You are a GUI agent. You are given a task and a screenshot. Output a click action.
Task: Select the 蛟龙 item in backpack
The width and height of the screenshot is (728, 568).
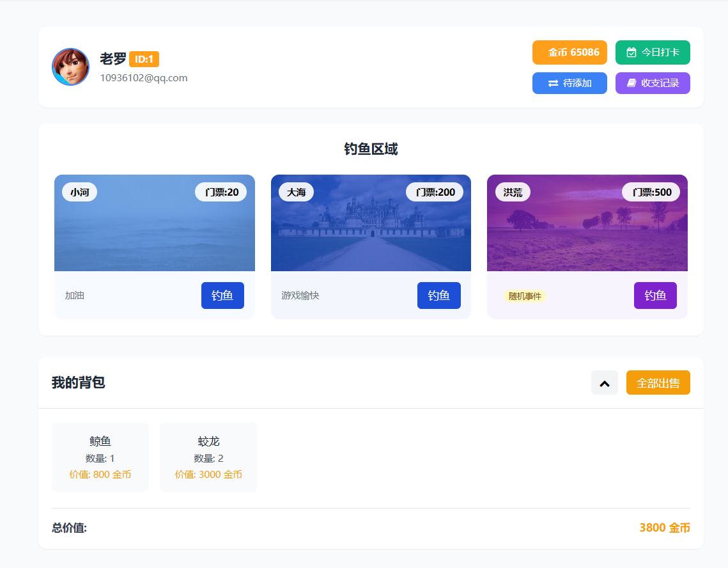[208, 457]
